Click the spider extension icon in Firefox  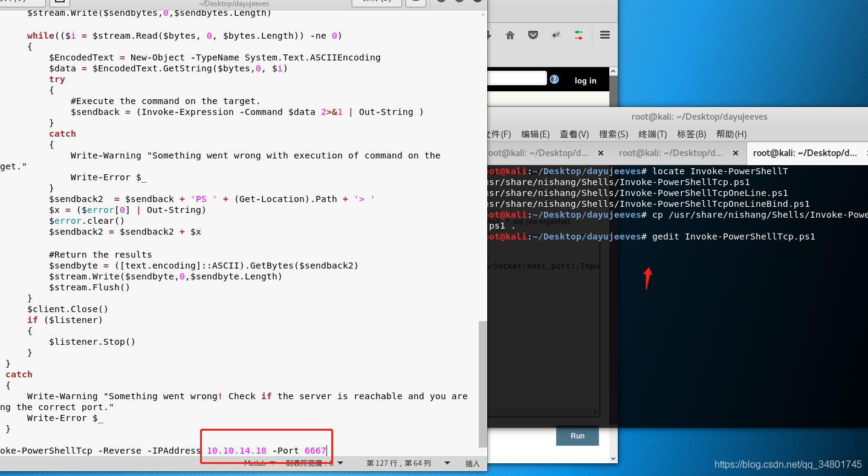tap(556, 35)
